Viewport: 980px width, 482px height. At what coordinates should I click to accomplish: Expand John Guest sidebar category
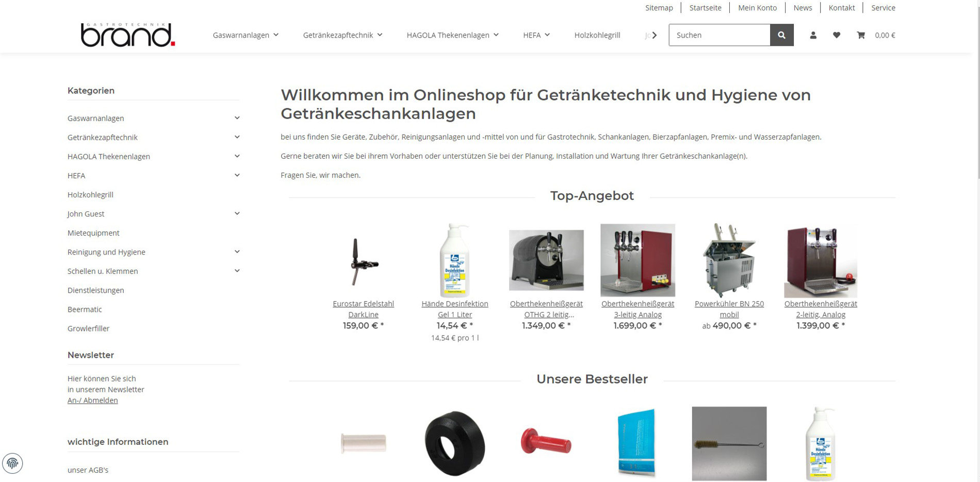pos(237,213)
